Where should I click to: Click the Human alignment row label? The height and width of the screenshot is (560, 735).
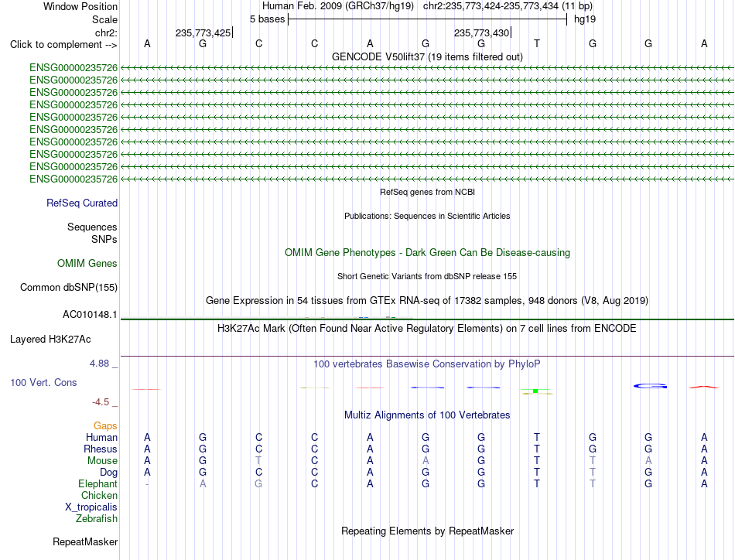[x=101, y=437]
